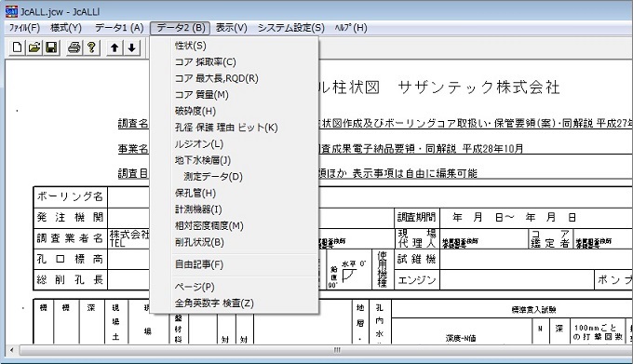
Task: Open the ファイル(F) menu
Action: 24,28
